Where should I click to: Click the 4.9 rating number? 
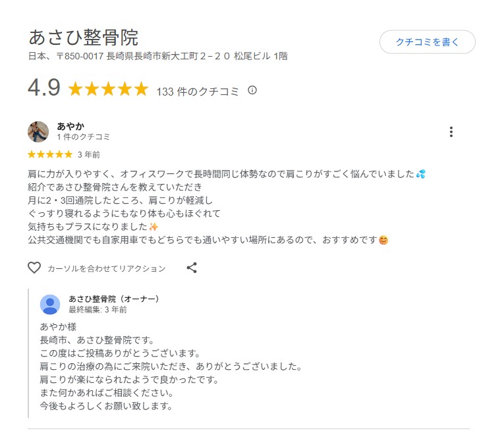click(44, 89)
